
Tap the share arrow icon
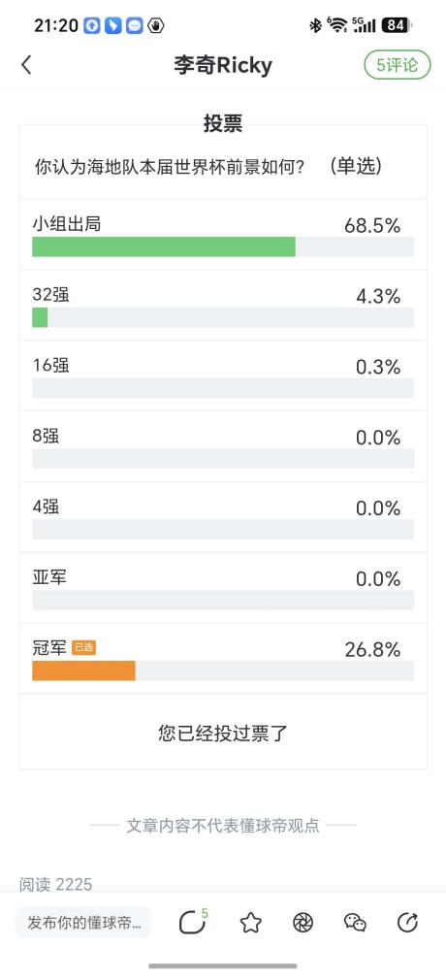click(407, 923)
